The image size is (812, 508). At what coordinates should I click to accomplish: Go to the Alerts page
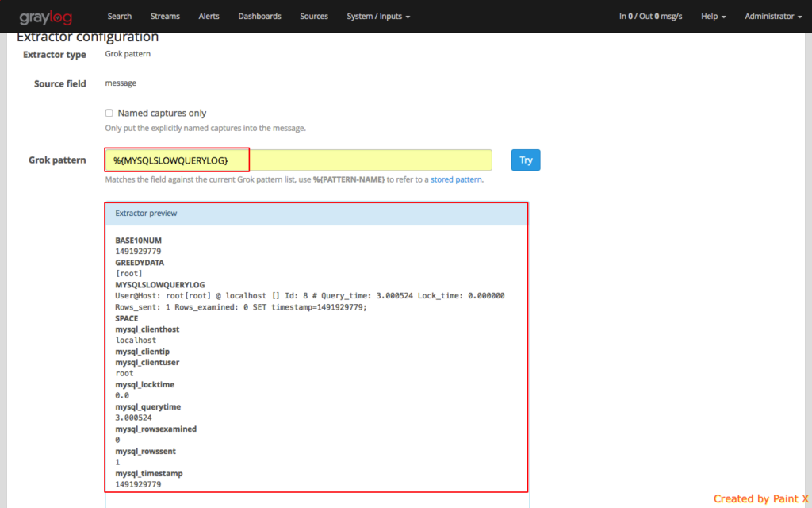tap(209, 16)
